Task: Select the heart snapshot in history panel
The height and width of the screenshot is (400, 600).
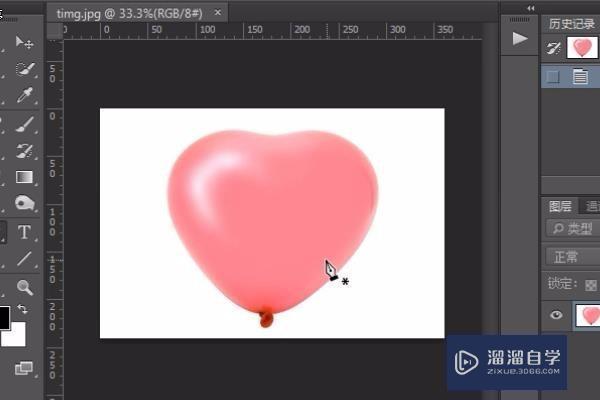Action: [x=582, y=48]
